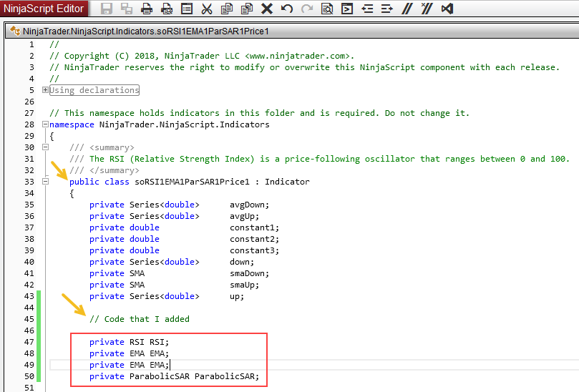Click comment '// Code that I added'

[140, 319]
